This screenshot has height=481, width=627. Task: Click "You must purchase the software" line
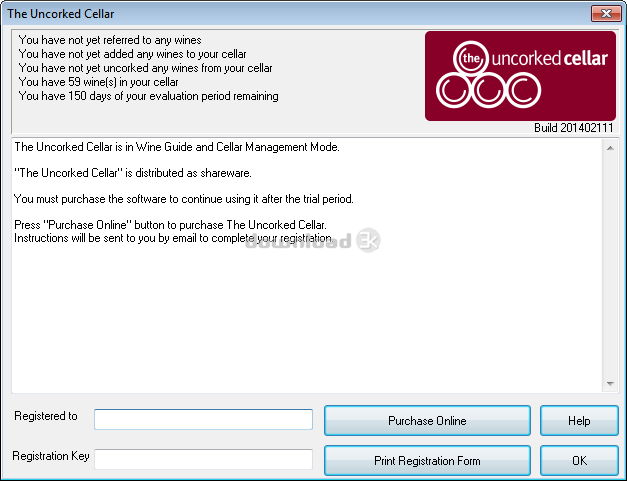click(184, 199)
